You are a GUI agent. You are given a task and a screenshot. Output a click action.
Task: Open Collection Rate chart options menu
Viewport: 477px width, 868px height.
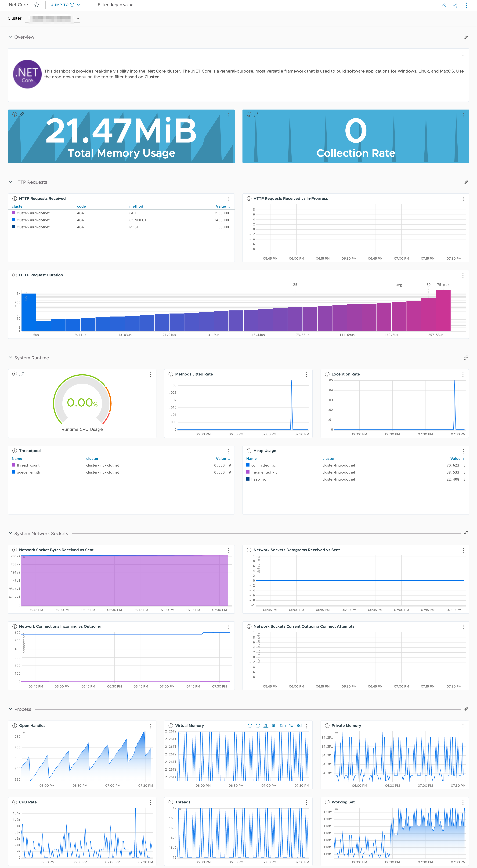(x=463, y=115)
